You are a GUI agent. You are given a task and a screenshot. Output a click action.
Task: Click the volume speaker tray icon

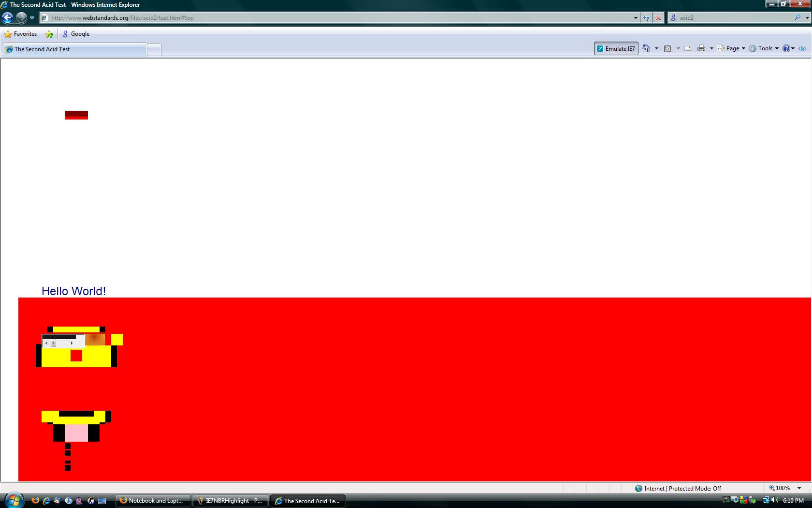(775, 500)
